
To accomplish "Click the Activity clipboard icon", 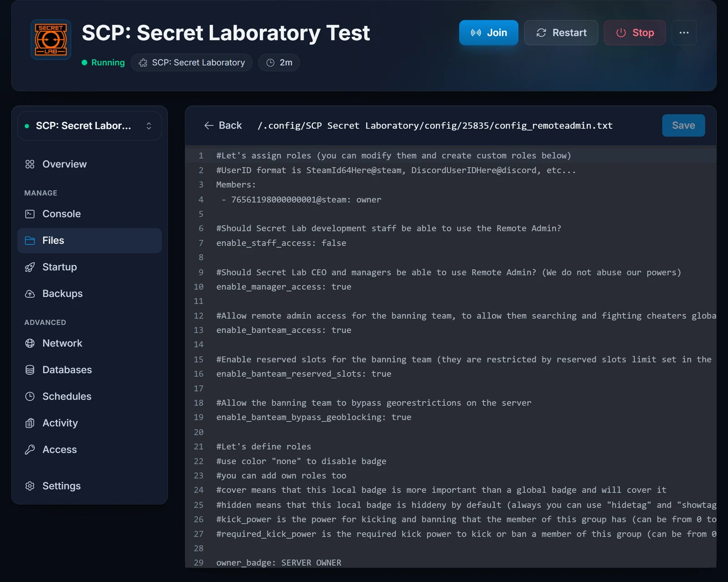I will click(30, 423).
